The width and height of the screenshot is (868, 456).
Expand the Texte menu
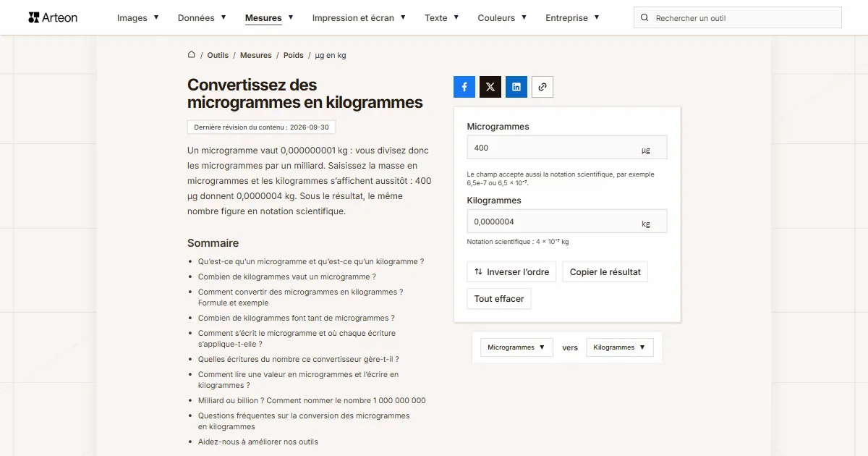pyautogui.click(x=442, y=18)
